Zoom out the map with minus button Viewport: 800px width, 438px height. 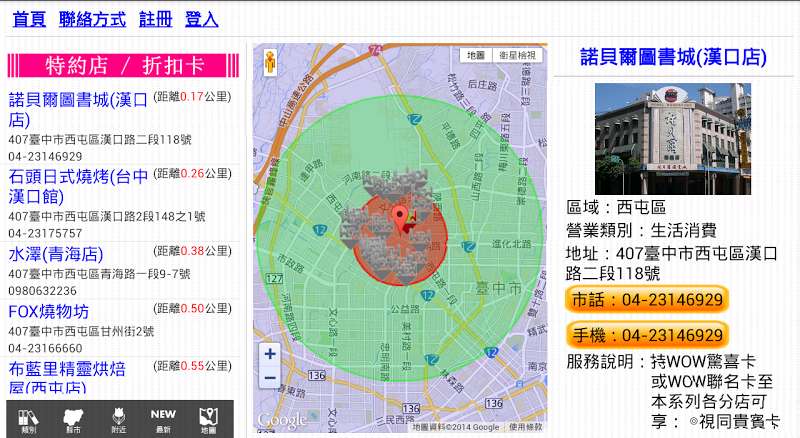tap(270, 378)
